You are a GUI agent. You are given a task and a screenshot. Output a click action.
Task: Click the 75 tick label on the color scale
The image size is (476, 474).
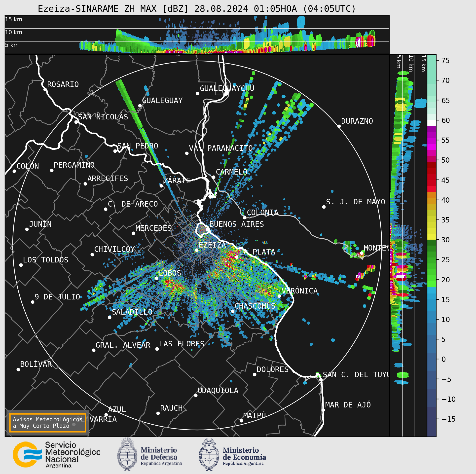click(445, 61)
